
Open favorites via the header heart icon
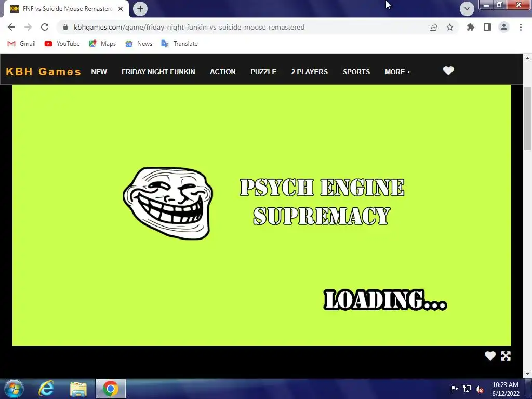448,71
